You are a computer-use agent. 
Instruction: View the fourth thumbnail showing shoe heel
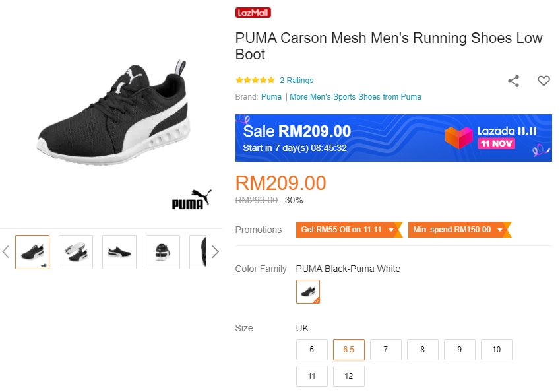163,252
